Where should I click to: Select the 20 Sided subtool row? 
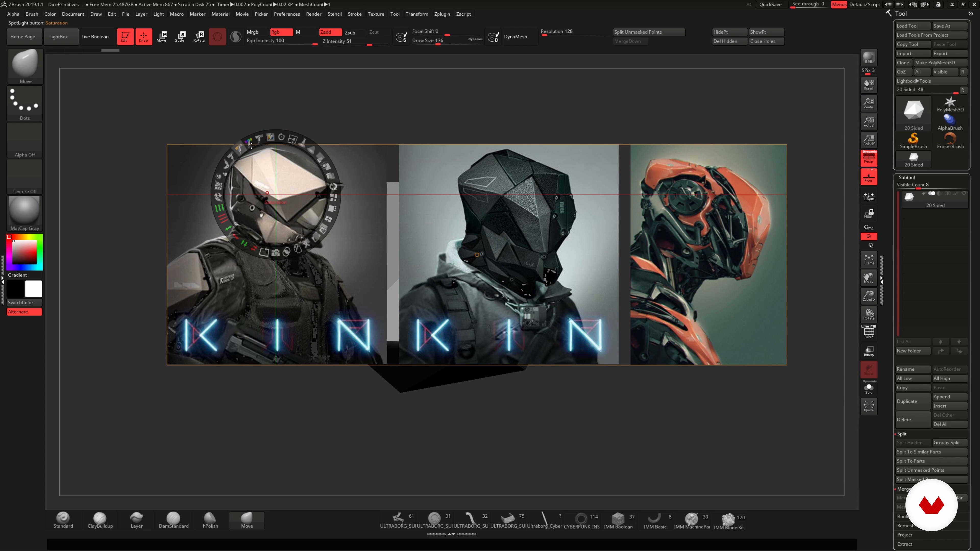coord(935,199)
